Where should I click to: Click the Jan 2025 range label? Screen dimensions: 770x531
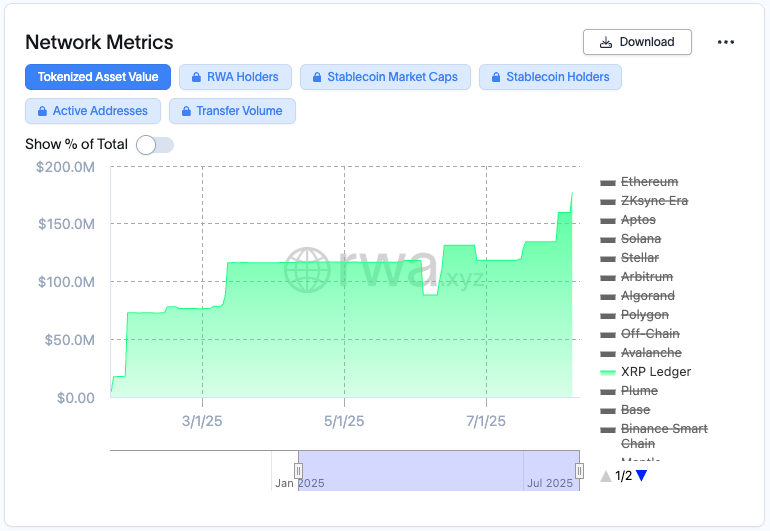(x=300, y=483)
